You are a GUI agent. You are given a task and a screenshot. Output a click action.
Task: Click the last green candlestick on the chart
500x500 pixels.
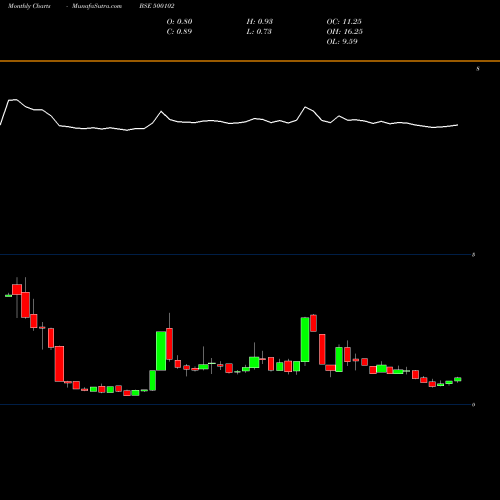click(458, 379)
